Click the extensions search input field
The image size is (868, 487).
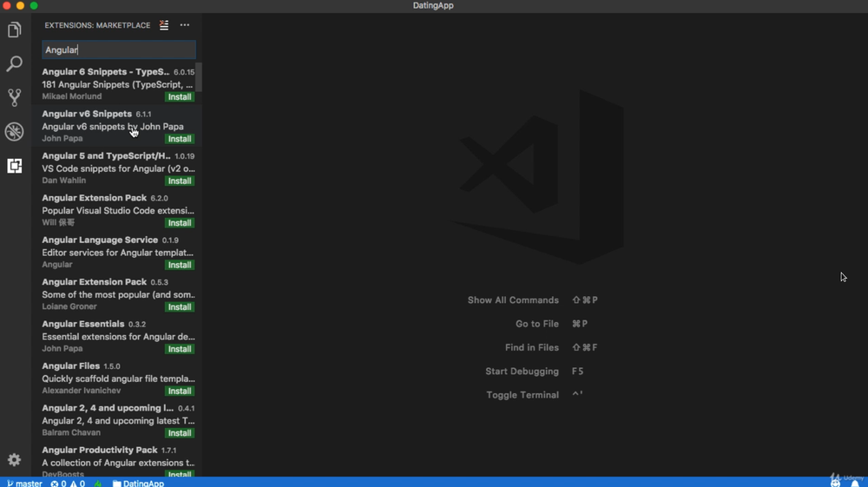click(118, 49)
